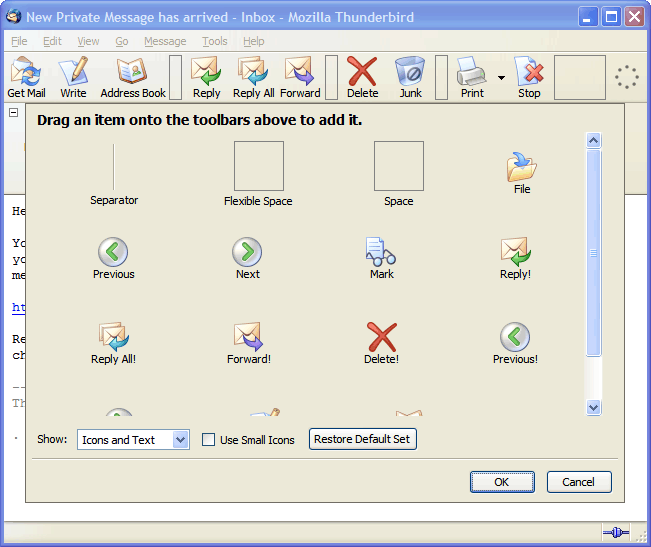Image resolution: width=651 pixels, height=547 pixels.
Task: Open the Help menu
Action: [x=254, y=41]
